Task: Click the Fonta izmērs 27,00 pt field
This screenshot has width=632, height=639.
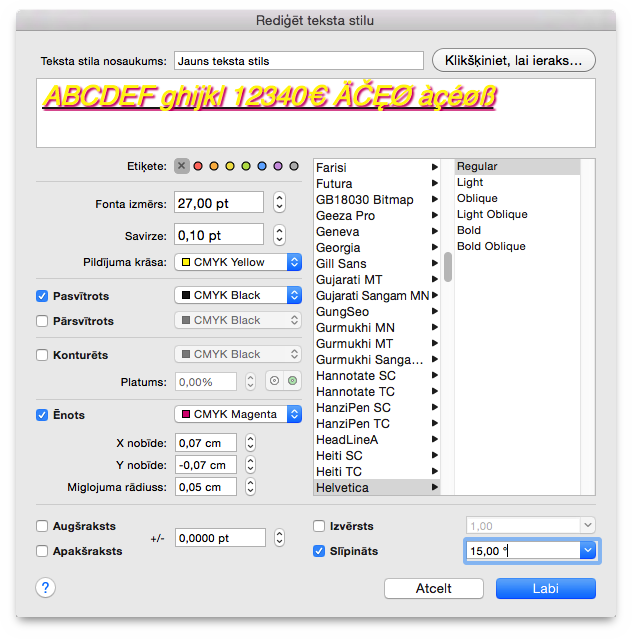Action: (x=219, y=203)
